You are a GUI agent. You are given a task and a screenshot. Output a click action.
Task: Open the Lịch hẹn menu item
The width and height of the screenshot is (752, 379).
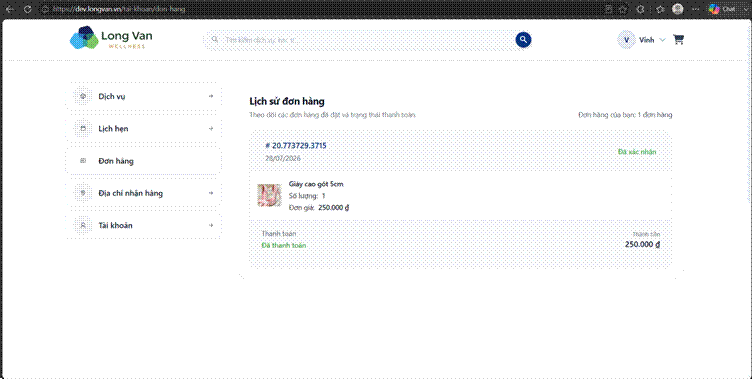pyautogui.click(x=143, y=129)
